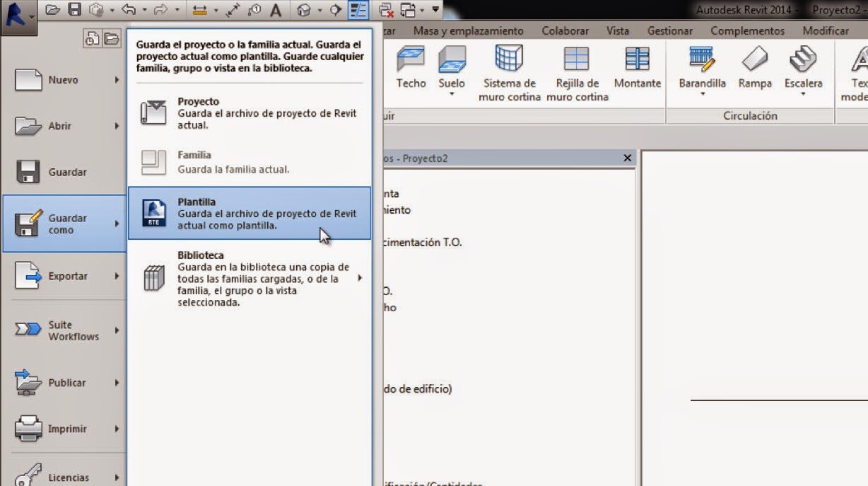Expand the 3D View dropdown arrow

coord(319,10)
